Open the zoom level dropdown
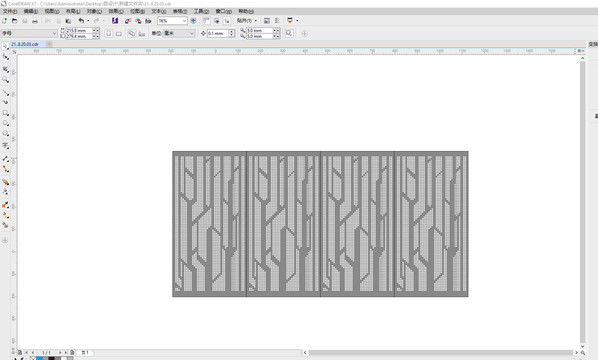Screen dimensions: 598x360 point(184,21)
